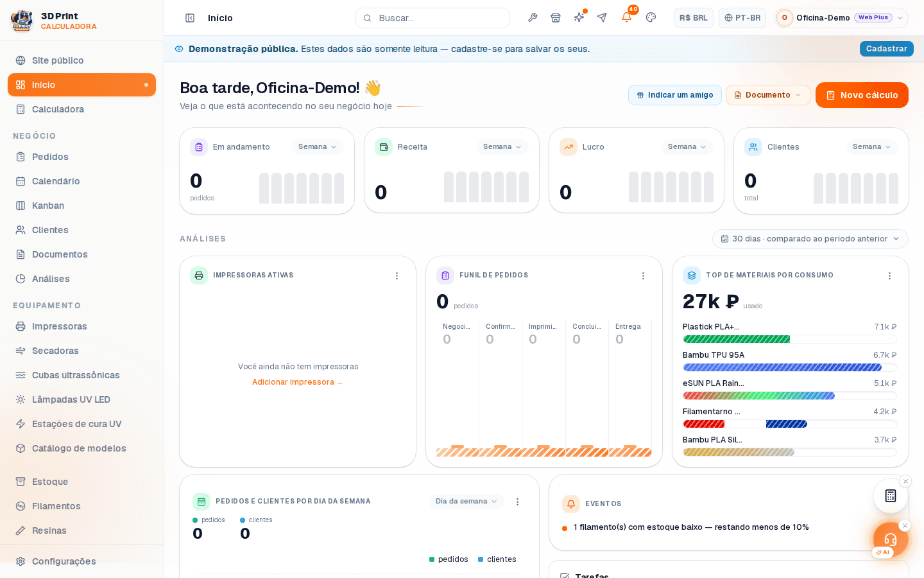
Task: Click the calendar icon in Pedidos e Clientes
Action: point(201,502)
